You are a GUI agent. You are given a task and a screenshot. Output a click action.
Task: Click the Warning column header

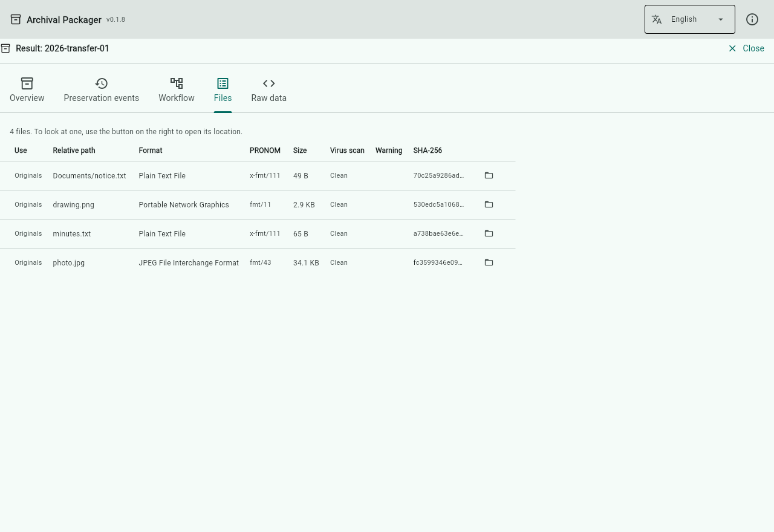389,151
